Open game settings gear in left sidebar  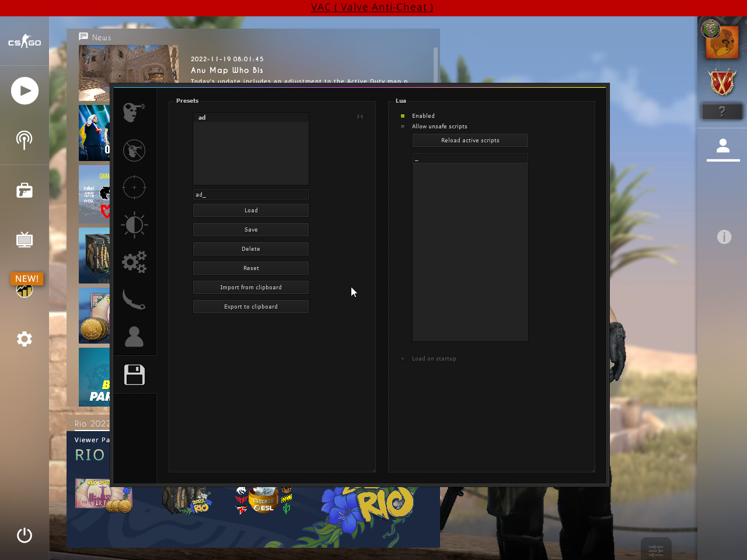[25, 339]
